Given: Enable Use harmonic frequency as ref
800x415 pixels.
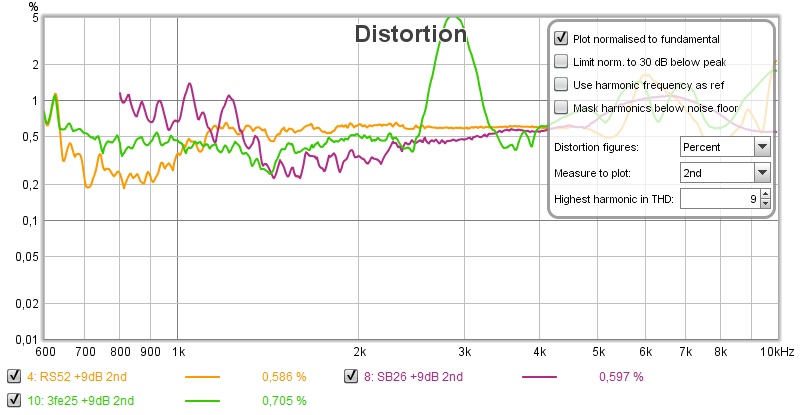Looking at the screenshot, I should (x=561, y=84).
